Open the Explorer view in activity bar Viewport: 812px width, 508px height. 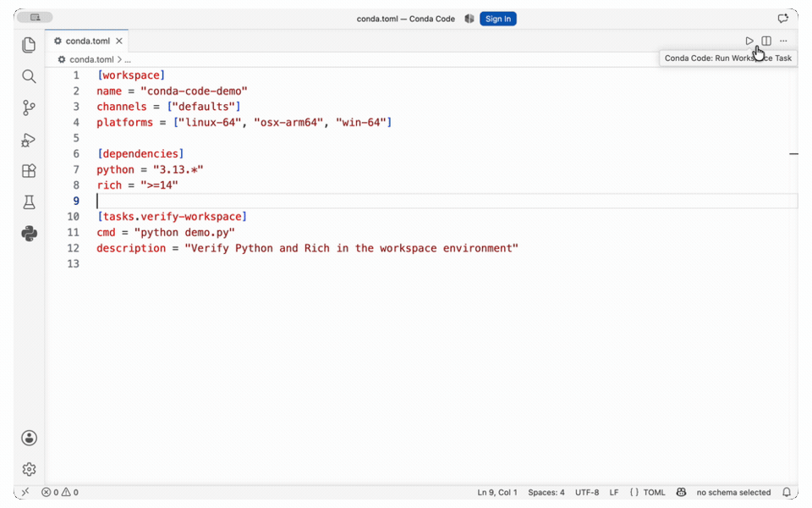click(x=29, y=45)
